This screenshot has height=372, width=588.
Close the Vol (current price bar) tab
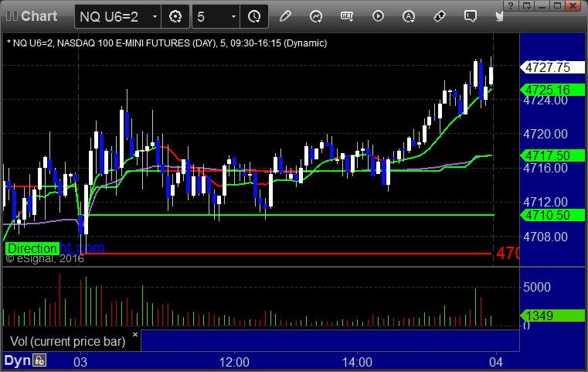[x=135, y=334]
